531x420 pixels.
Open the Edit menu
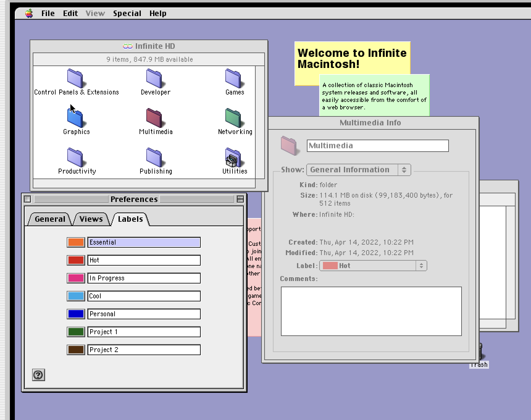coord(70,13)
